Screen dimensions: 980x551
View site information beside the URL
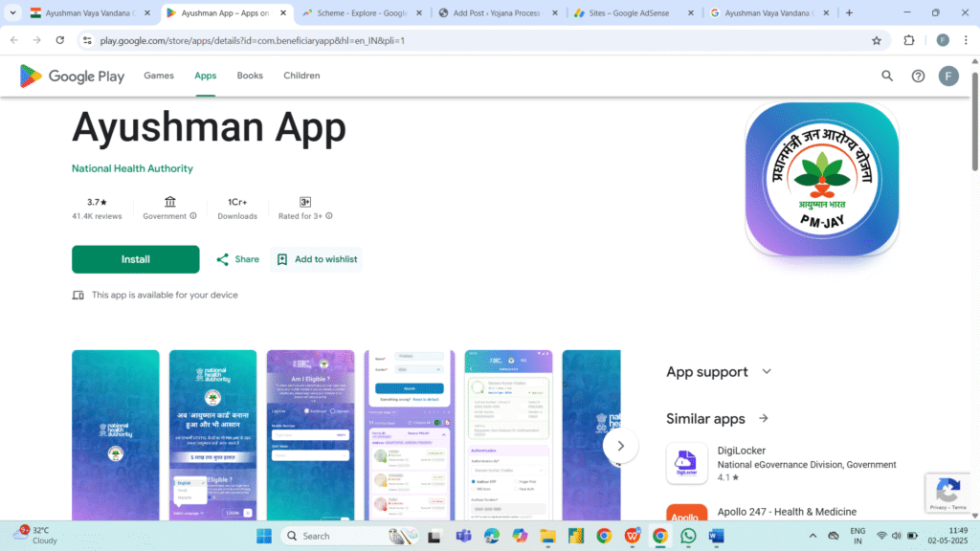[x=87, y=40]
